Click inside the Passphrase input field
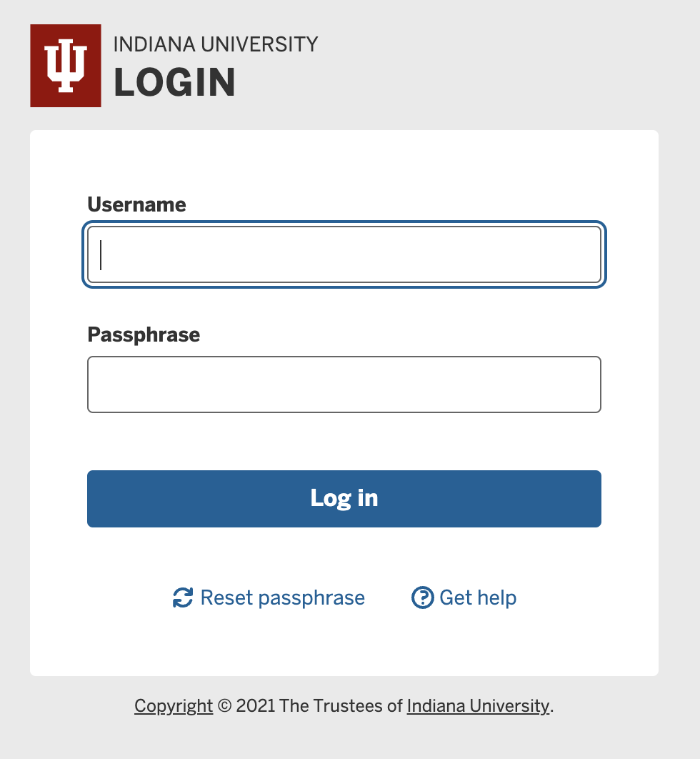The width and height of the screenshot is (700, 759). tap(344, 384)
